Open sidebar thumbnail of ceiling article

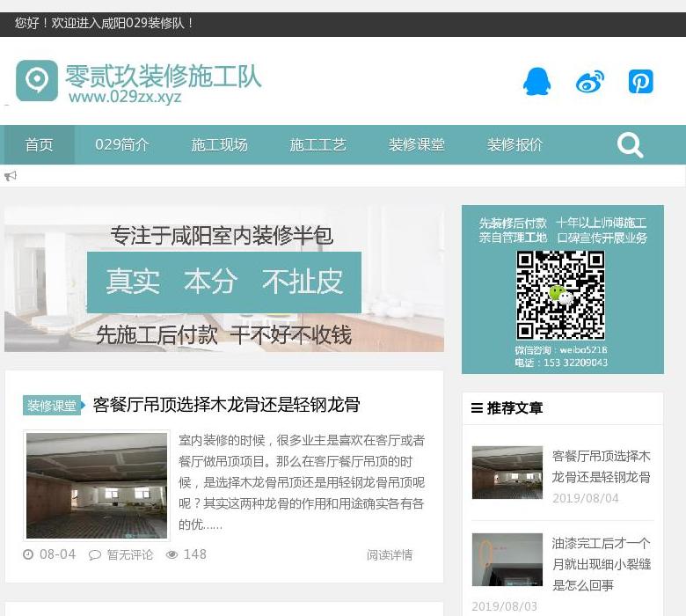(x=507, y=473)
